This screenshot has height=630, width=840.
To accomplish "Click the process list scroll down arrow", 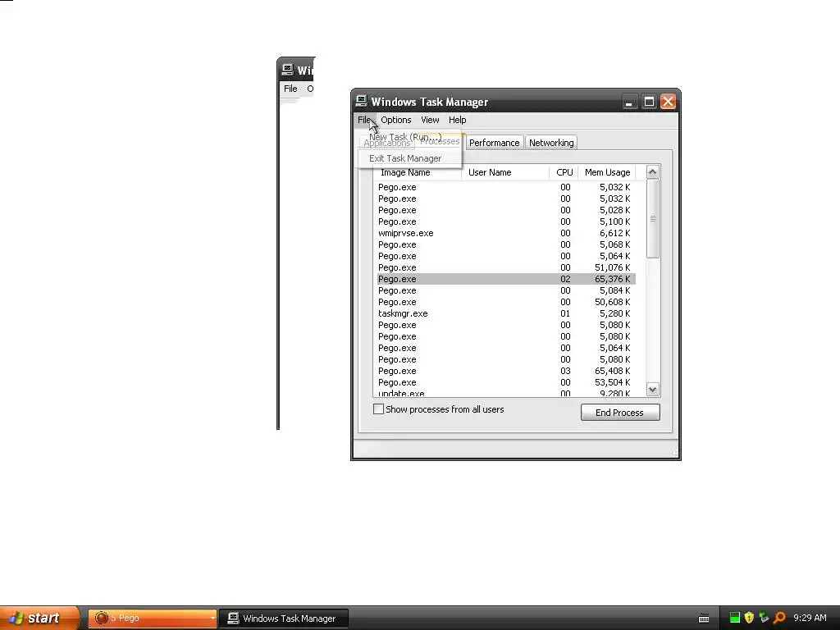I will pos(652,390).
